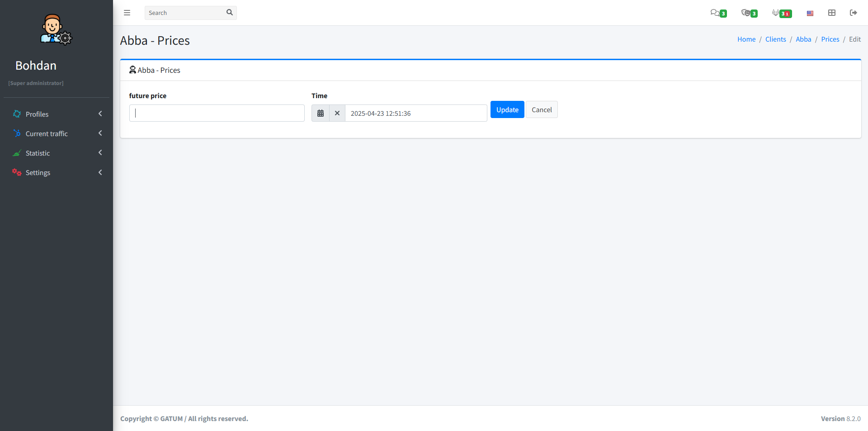The image size is (868, 431).
Task: Open the GitLab fox notifications icon
Action: [x=776, y=13]
